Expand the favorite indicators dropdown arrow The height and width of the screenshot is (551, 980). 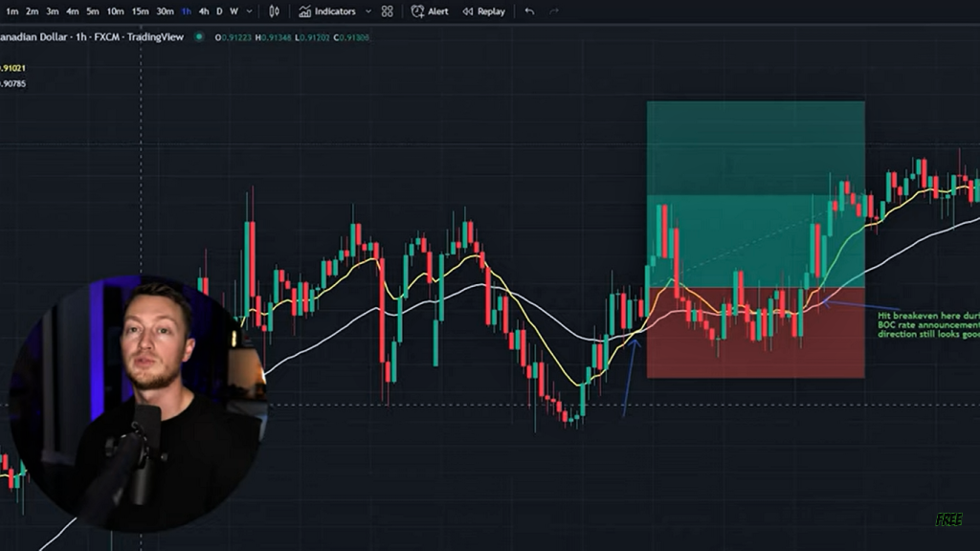368,11
